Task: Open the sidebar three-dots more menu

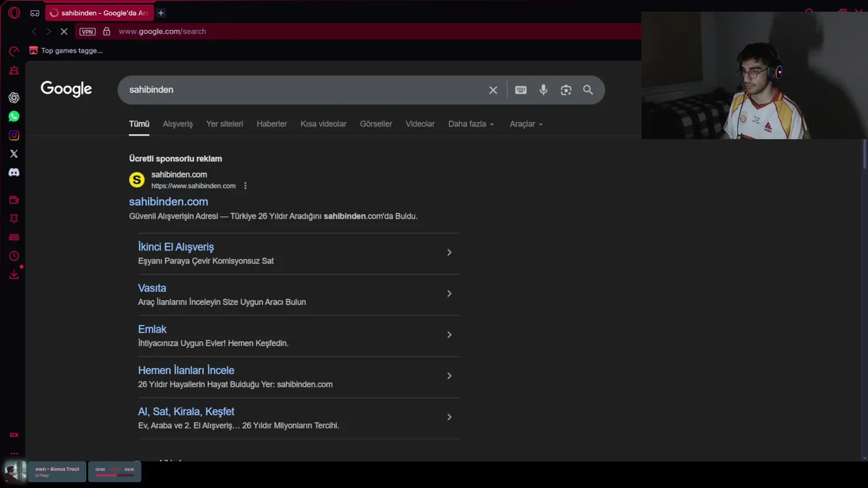Action: tap(14, 453)
